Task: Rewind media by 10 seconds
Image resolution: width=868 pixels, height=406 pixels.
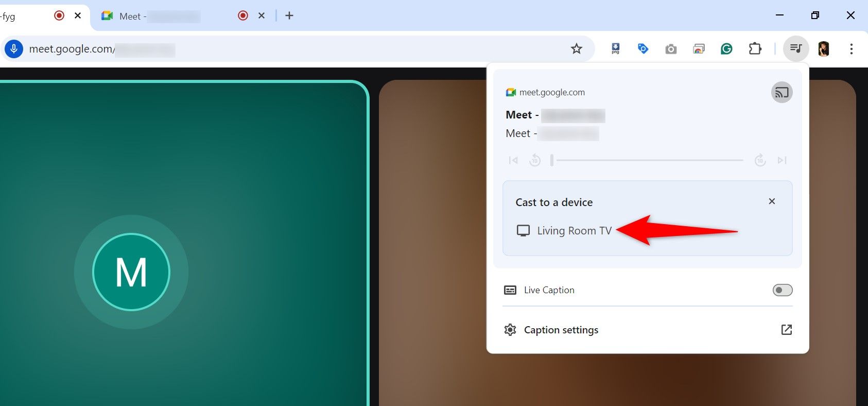Action: click(535, 160)
